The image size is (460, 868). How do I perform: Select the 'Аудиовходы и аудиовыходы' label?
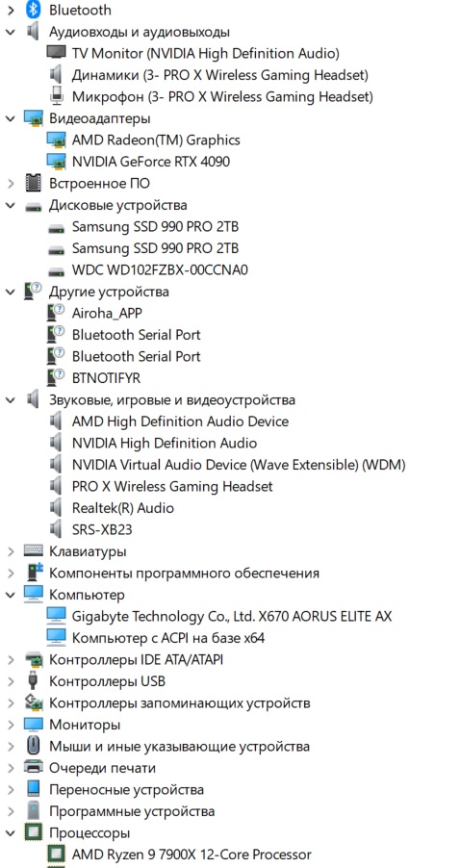click(140, 32)
